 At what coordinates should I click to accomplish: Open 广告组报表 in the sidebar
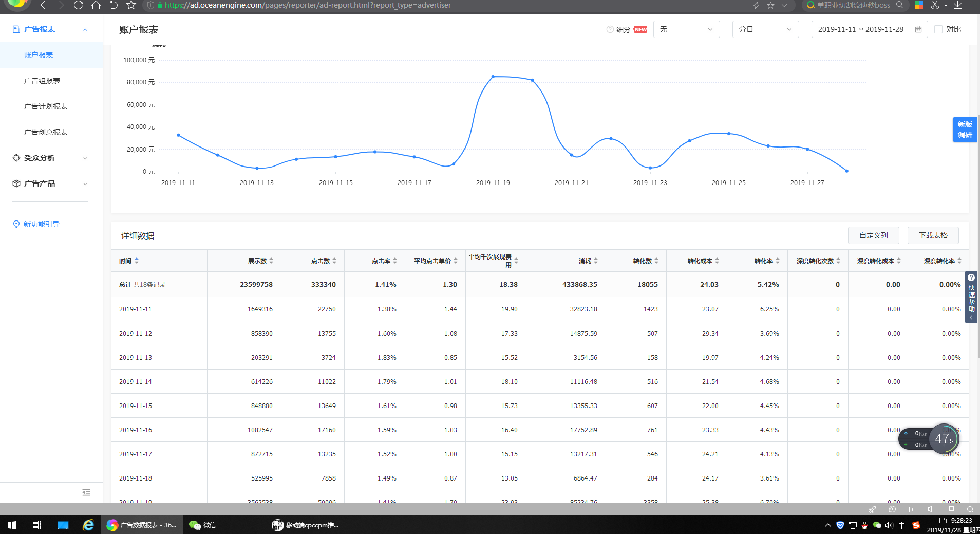[42, 81]
